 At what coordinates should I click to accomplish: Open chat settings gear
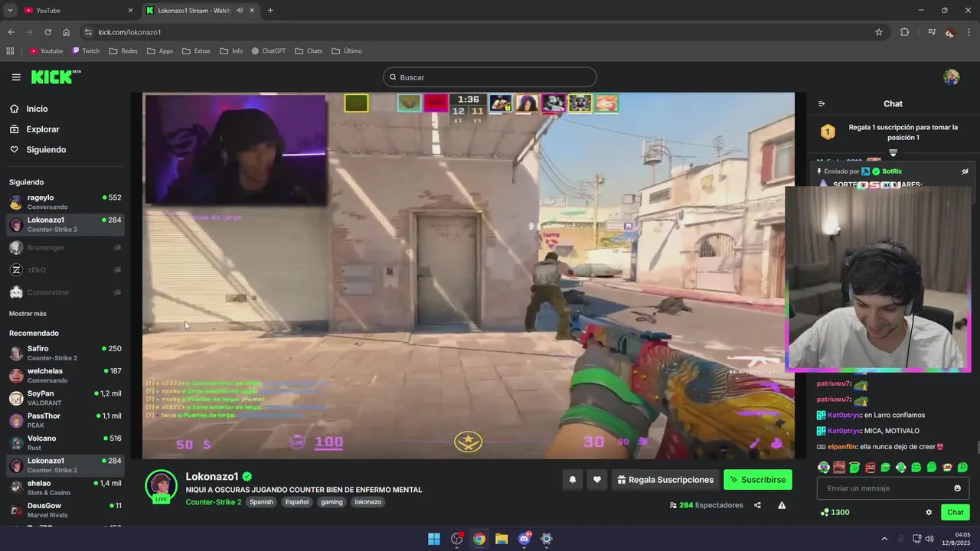pos(929,513)
